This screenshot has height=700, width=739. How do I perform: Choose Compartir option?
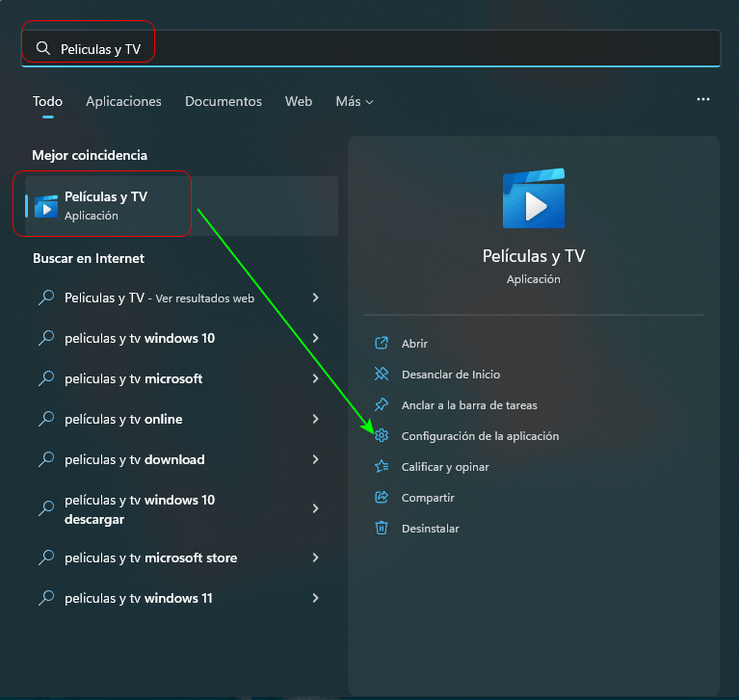[428, 498]
